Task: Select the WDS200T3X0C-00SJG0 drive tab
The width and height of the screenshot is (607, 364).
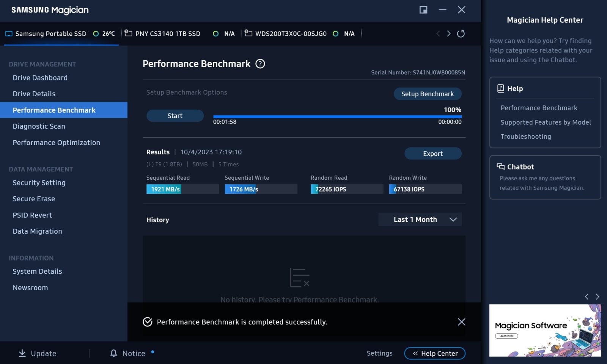Action: [291, 34]
